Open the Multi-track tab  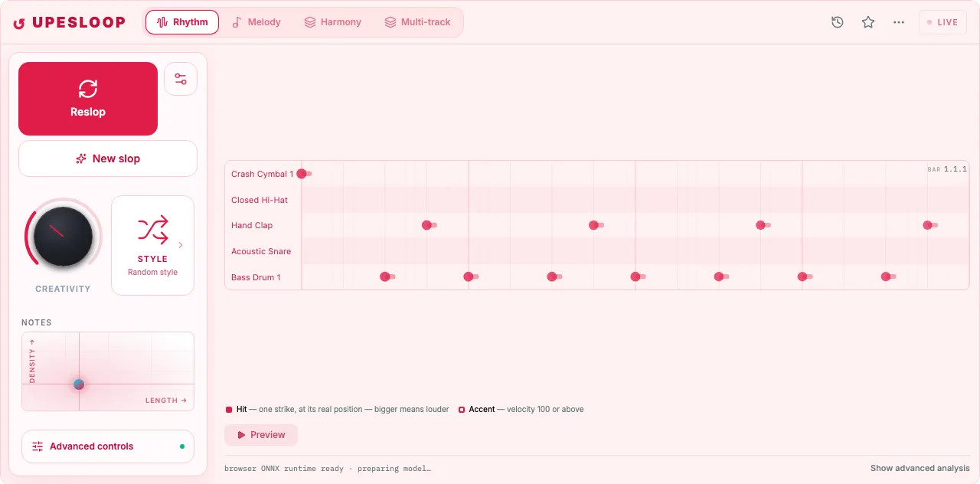point(417,22)
